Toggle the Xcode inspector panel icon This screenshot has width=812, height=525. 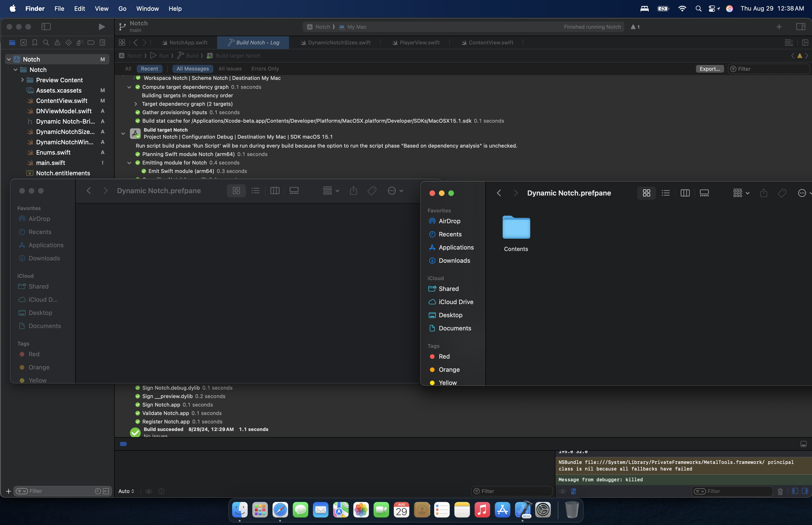coord(800,27)
